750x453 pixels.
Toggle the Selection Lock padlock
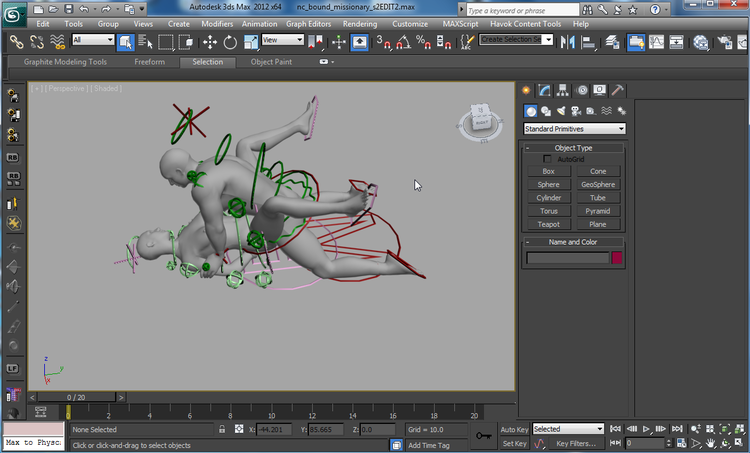(222, 430)
